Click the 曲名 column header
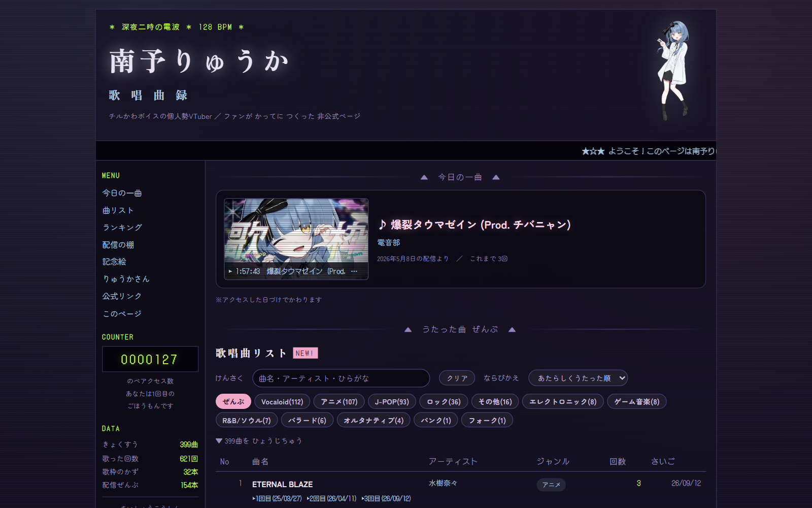The image size is (812, 508). (260, 462)
